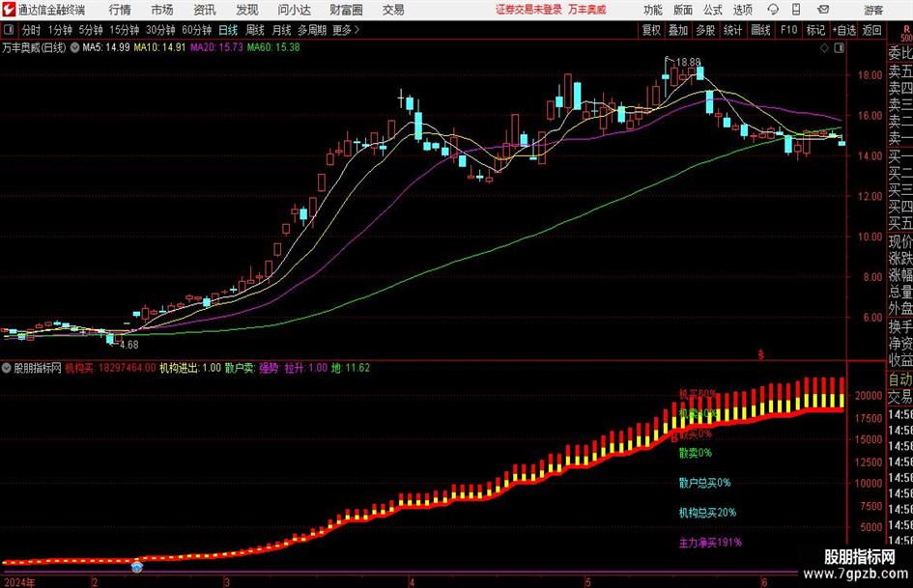Click 证券交易未登录 login link
Image resolution: width=913 pixels, height=588 pixels.
528,10
